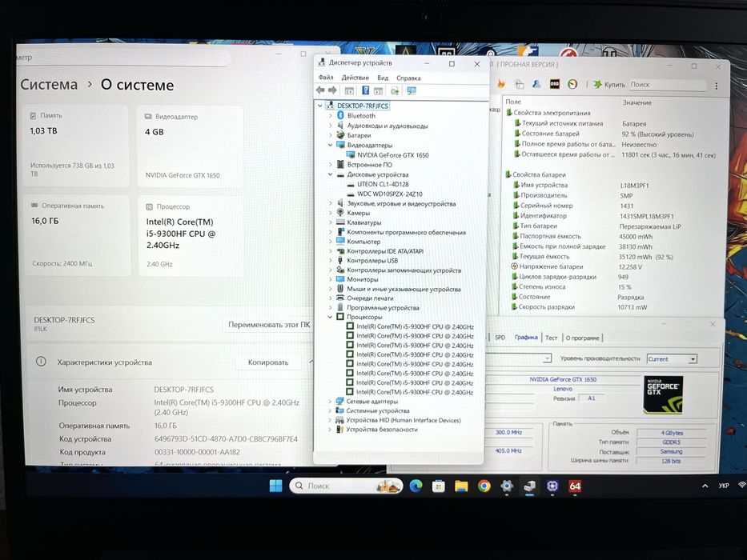Image resolution: width=747 pixels, height=560 pixels.
Task: Select the WDC WD10SPZX-24Z10 disk
Action: coord(389,194)
